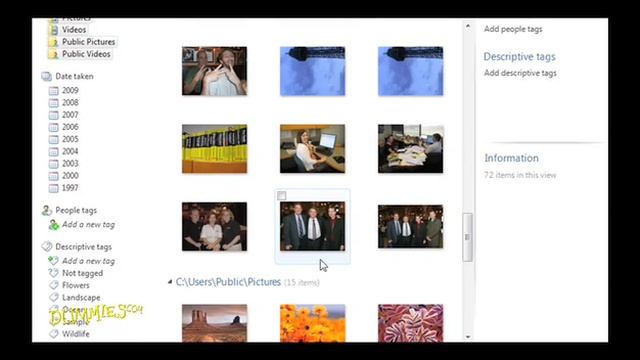Click the Descriptive tags label icon
Image resolution: width=640 pixels, height=360 pixels.
pyautogui.click(x=47, y=247)
